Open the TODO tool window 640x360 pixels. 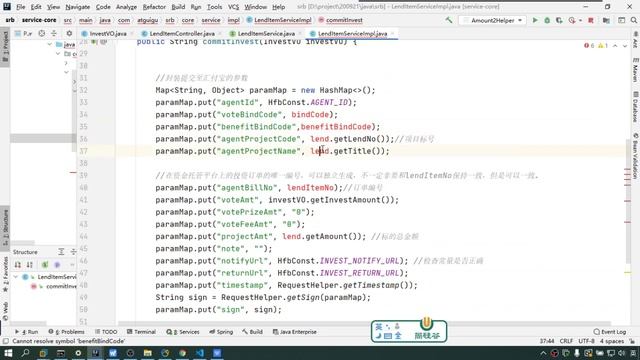[x=106, y=332]
